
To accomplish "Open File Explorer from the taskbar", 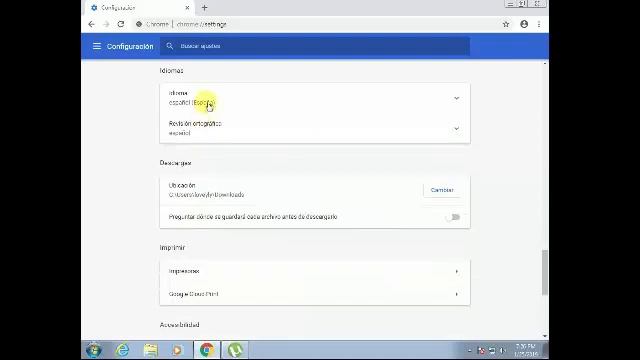I will click(150, 350).
